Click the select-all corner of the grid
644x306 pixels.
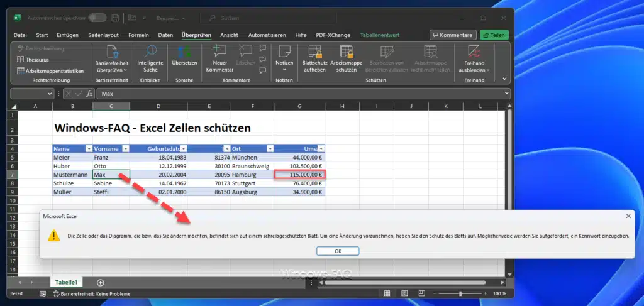14,107
